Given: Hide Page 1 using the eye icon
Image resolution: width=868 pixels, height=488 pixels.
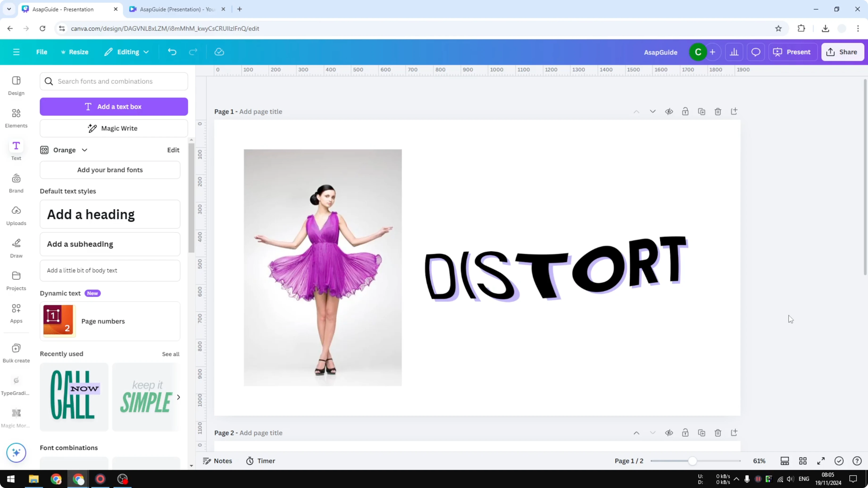Looking at the screenshot, I should [x=669, y=112].
